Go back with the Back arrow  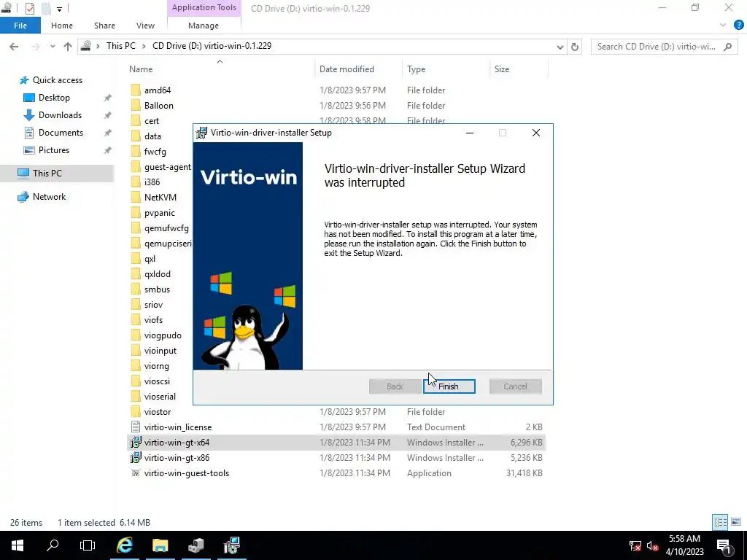click(14, 46)
